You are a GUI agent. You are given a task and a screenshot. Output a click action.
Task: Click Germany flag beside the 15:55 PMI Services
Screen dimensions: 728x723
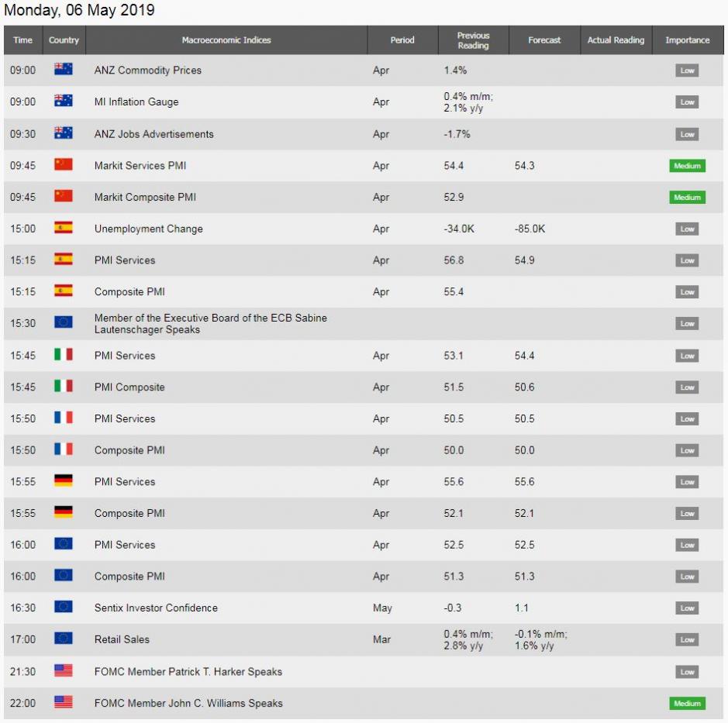[x=64, y=481]
